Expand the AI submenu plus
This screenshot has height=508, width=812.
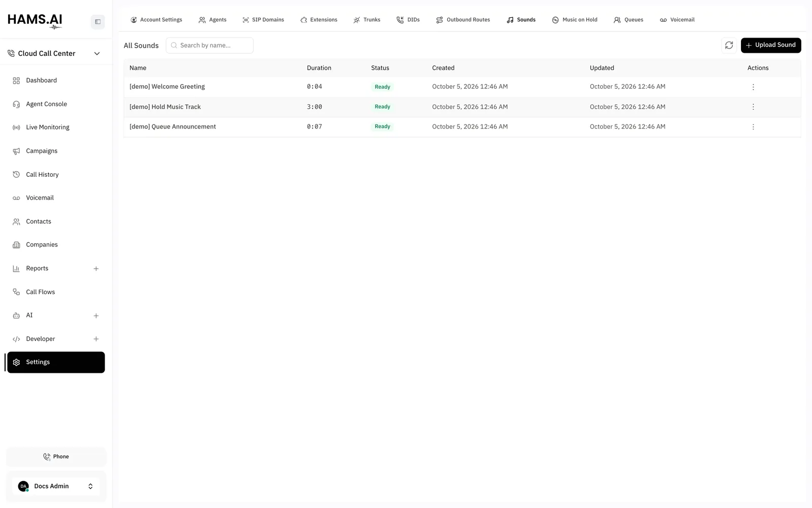(x=96, y=315)
